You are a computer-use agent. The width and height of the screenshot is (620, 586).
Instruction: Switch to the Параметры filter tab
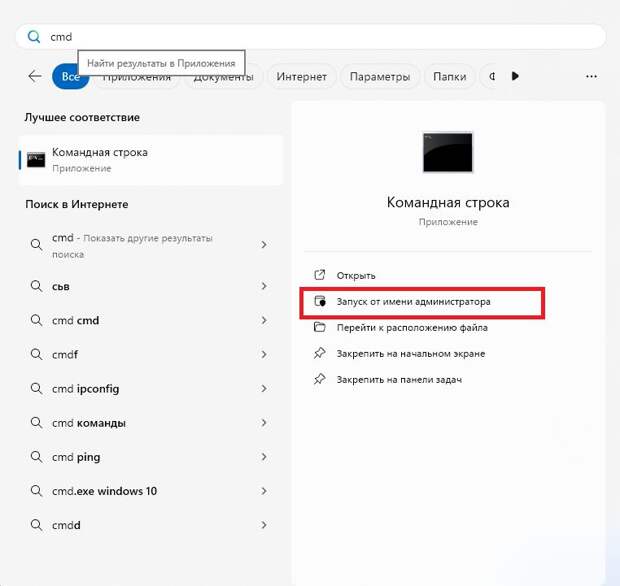(380, 76)
